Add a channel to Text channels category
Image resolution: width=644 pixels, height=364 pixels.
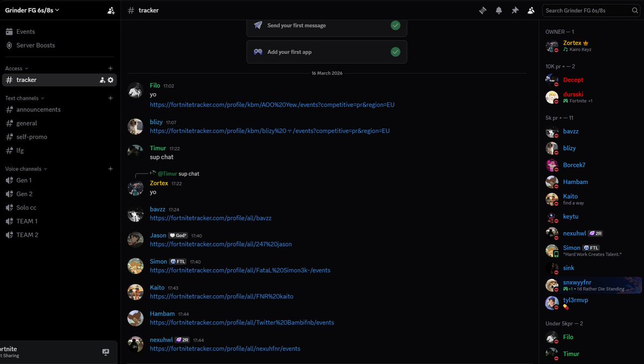pos(111,98)
